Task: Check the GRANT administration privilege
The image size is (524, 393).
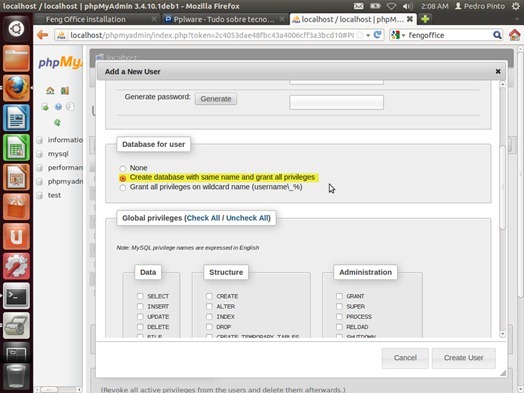Action: (339, 296)
